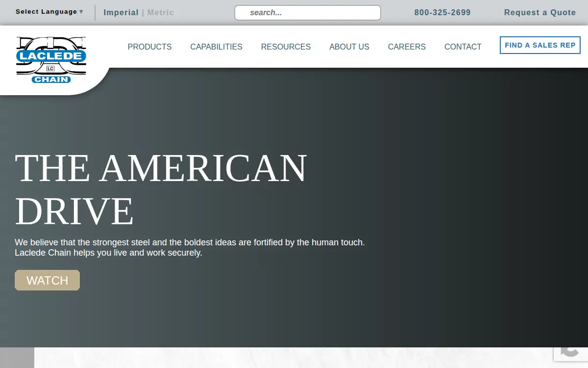Call phone number 800-325-2699
The height and width of the screenshot is (368, 588).
(442, 12)
